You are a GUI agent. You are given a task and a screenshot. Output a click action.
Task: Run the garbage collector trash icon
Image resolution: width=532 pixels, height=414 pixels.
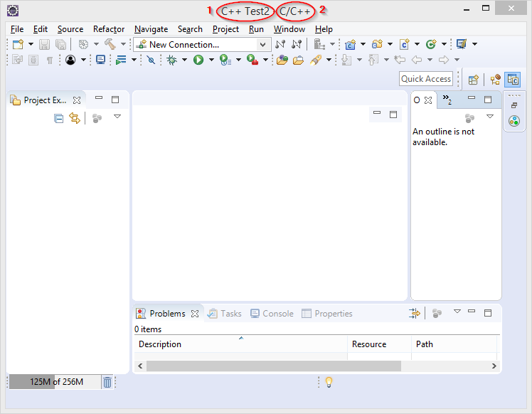click(x=107, y=382)
